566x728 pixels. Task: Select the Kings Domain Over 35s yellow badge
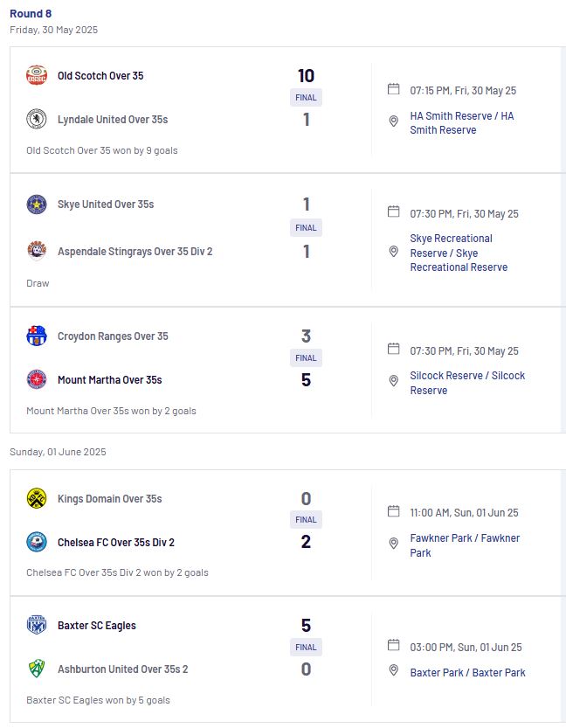click(x=37, y=498)
